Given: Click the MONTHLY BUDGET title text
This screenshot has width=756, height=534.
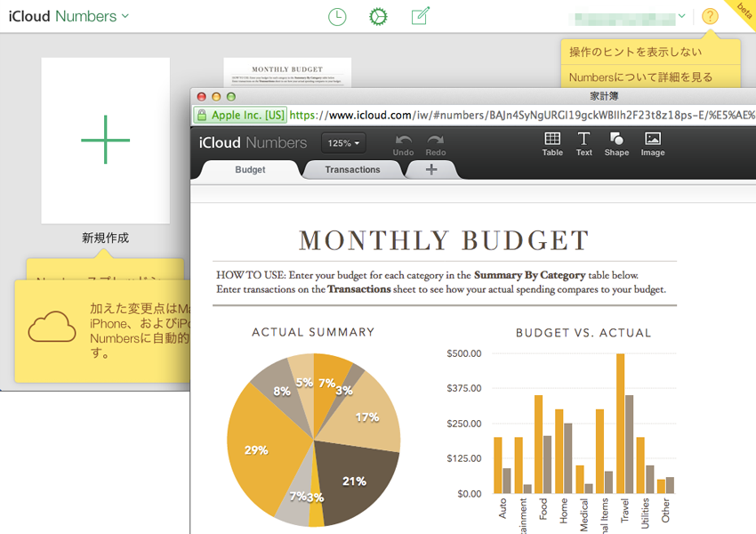Looking at the screenshot, I should click(444, 240).
